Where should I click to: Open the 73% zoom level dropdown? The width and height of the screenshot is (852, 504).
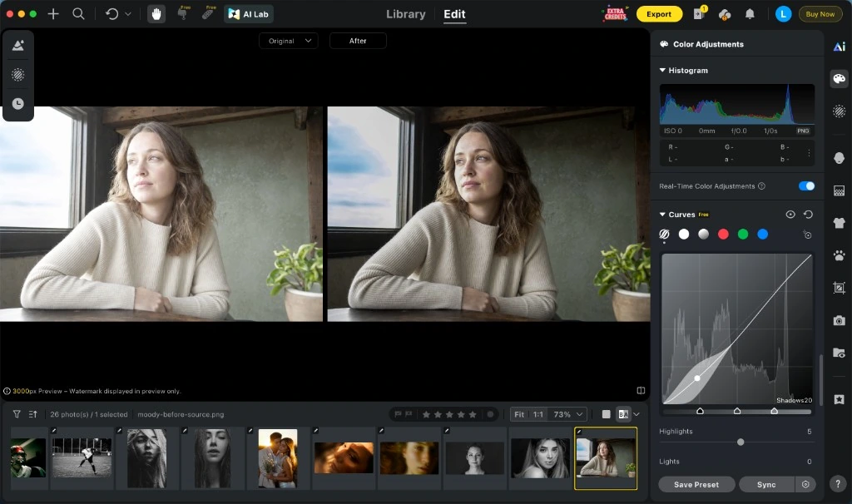coord(567,414)
